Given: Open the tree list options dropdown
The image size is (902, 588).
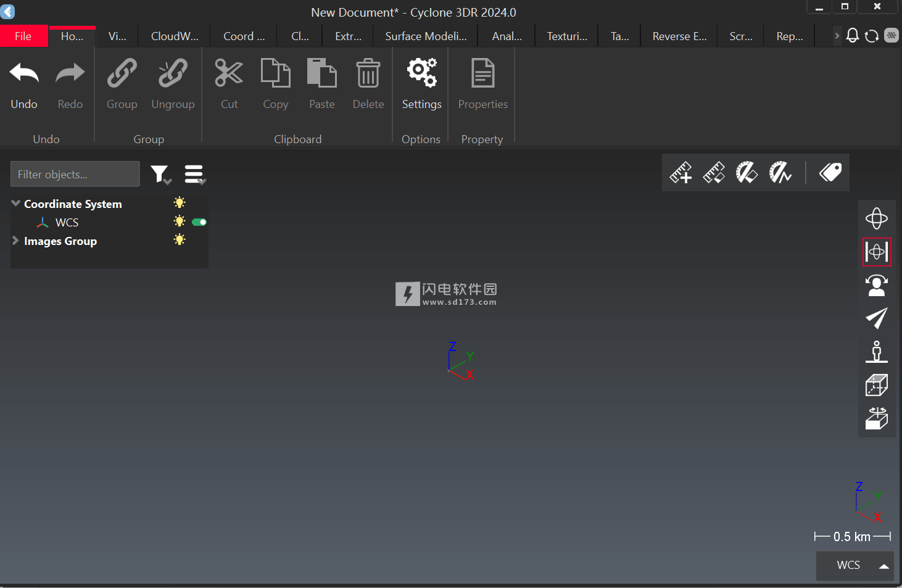Looking at the screenshot, I should point(195,175).
